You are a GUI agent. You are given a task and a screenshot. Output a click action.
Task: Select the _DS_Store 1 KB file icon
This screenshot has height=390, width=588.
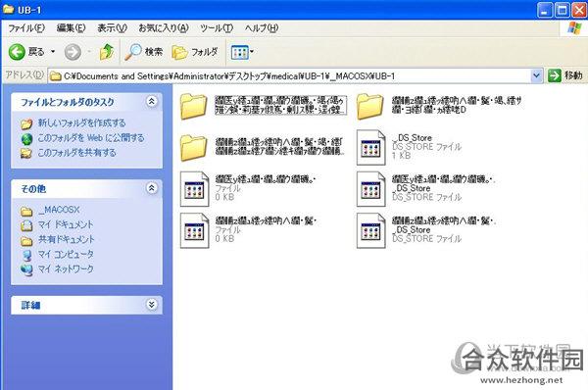pyautogui.click(x=370, y=148)
